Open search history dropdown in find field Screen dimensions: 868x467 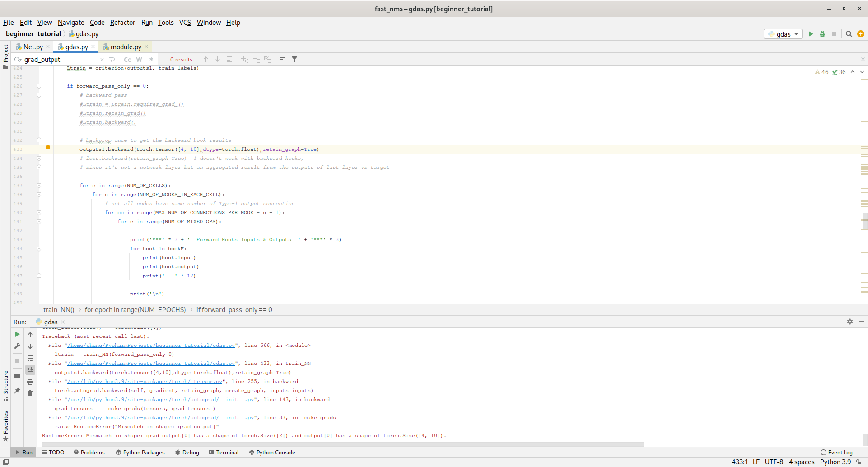(18, 59)
